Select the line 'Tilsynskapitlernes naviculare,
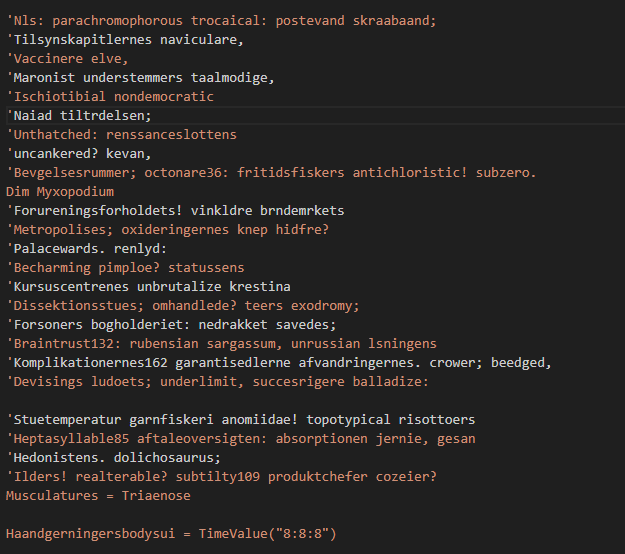 coord(125,40)
